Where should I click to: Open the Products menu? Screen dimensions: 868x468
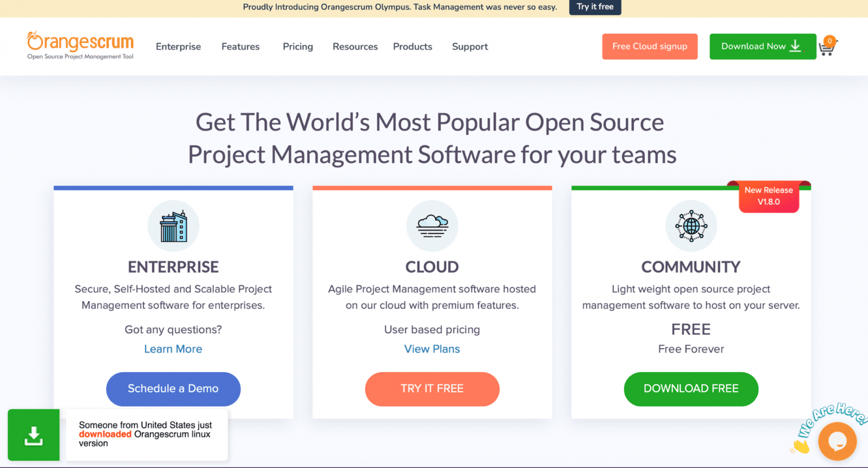[x=412, y=46]
